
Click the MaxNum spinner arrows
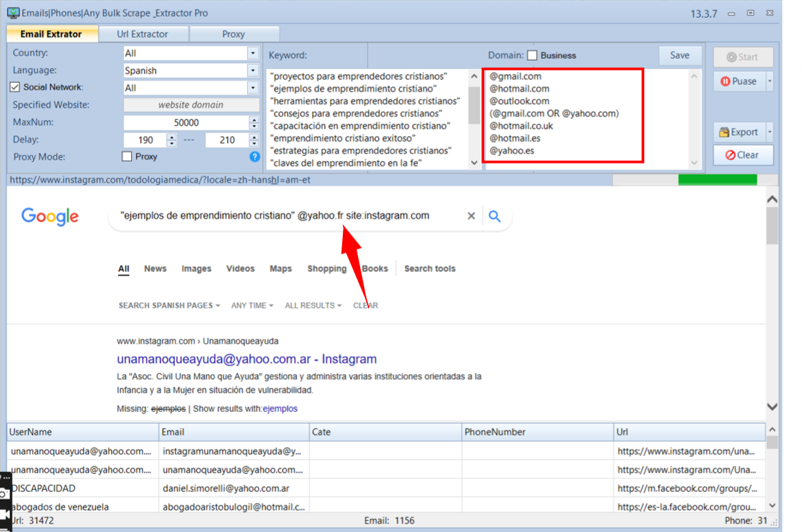(x=254, y=123)
